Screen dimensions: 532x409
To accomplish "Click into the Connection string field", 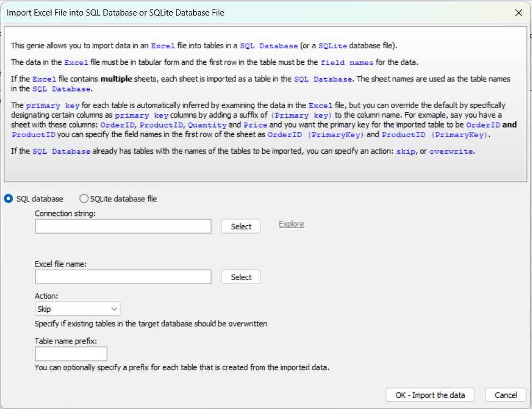I will 123,226.
